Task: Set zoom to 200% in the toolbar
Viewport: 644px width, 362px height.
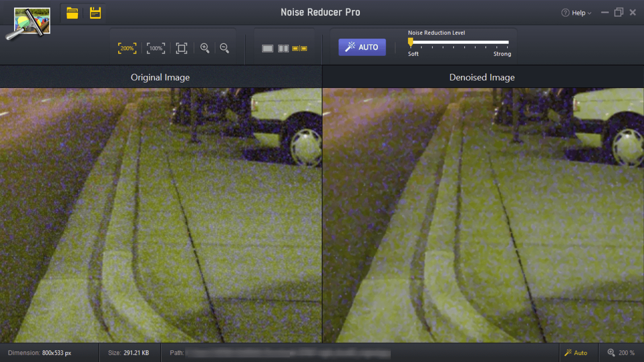Action: tap(127, 48)
